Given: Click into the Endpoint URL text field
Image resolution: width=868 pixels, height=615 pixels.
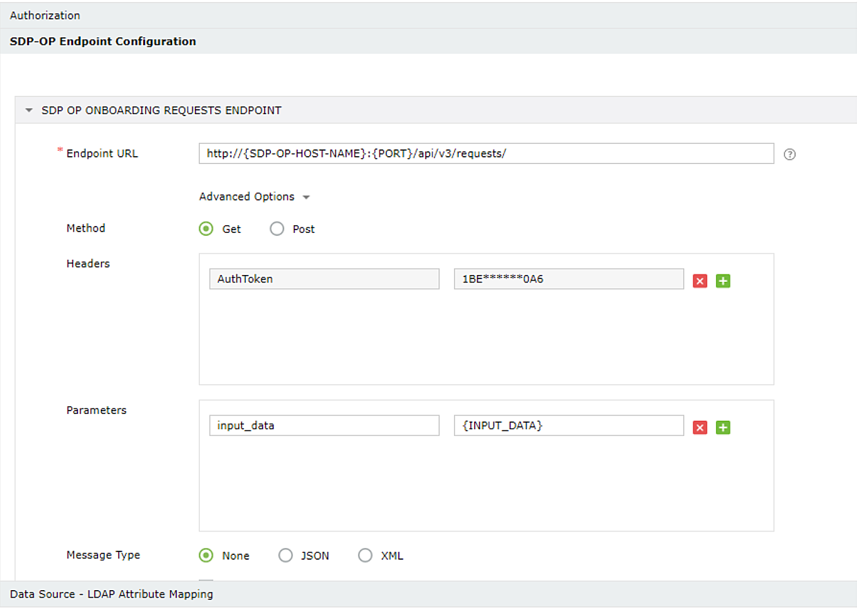Looking at the screenshot, I should pyautogui.click(x=486, y=153).
